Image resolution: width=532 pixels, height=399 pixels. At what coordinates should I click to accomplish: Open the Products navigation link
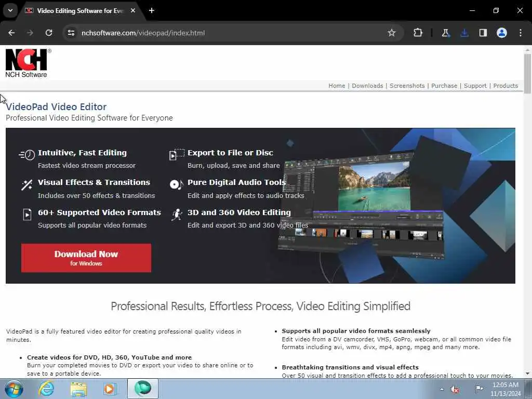pyautogui.click(x=506, y=86)
